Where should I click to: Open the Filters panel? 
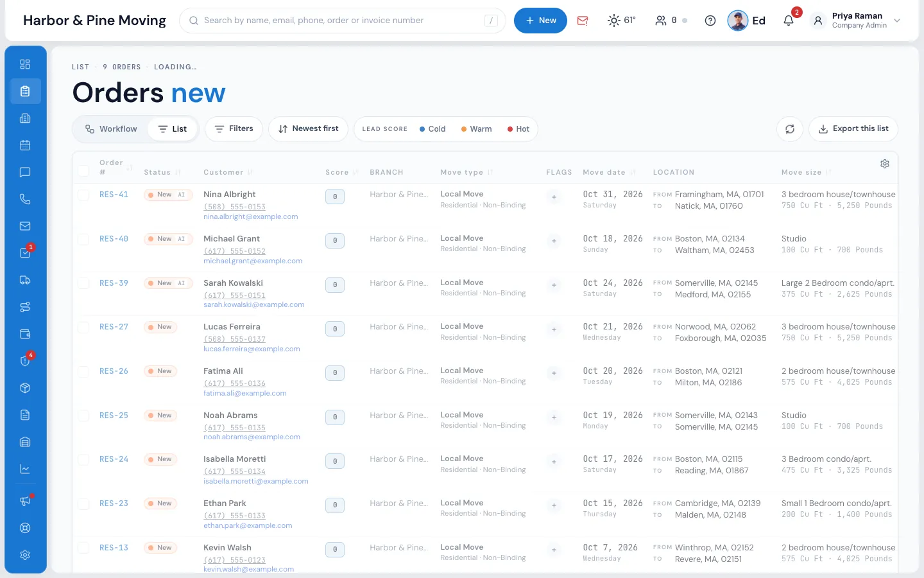pyautogui.click(x=234, y=129)
